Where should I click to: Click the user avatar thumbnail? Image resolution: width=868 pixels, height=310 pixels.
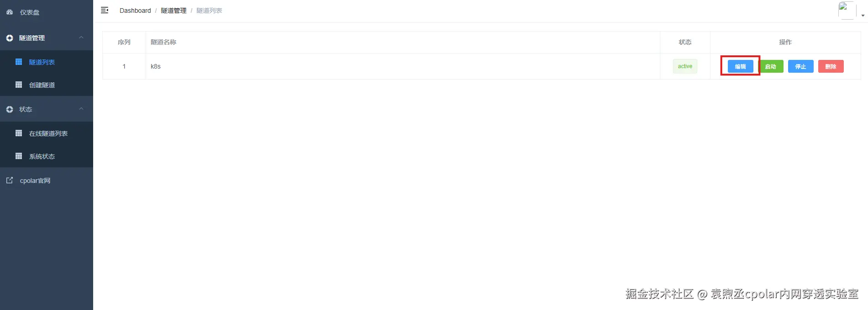847,11
